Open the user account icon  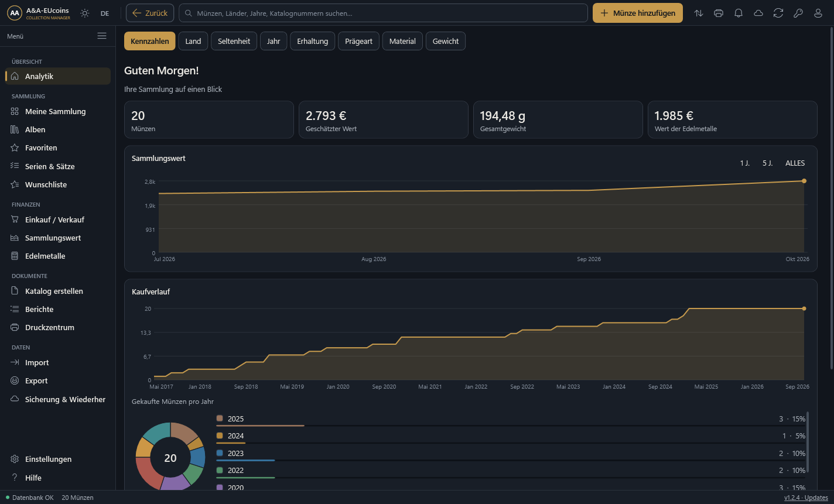click(x=818, y=13)
